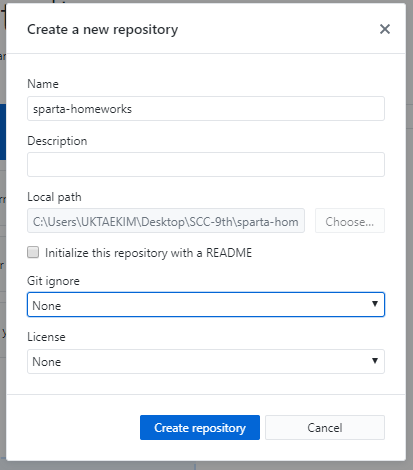The image size is (413, 470).
Task: Click the 'License' label text
Action: click(x=46, y=337)
